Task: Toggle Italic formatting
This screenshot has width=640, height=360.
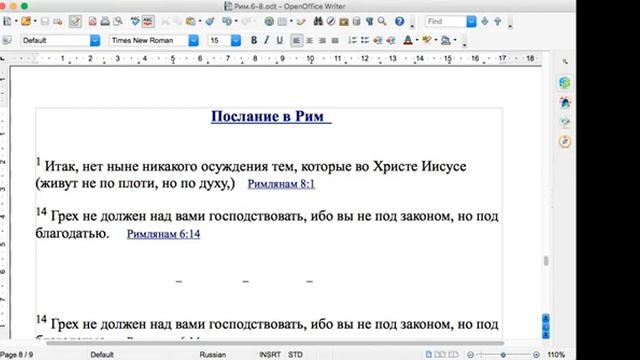Action: point(267,40)
